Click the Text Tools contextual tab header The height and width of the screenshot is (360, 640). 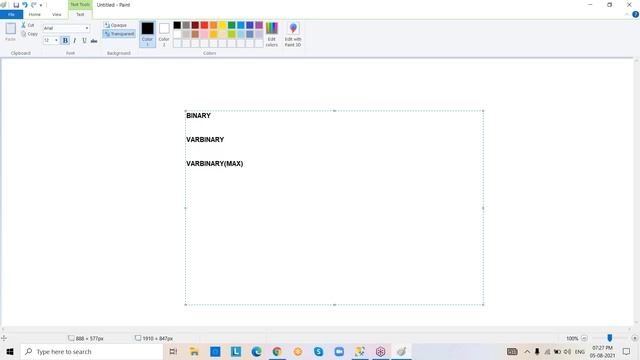click(80, 5)
